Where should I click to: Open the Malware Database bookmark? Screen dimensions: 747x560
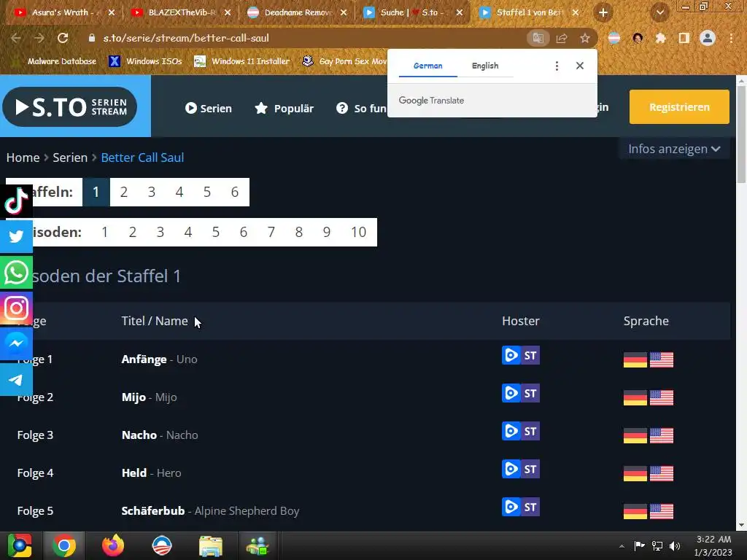(x=54, y=61)
